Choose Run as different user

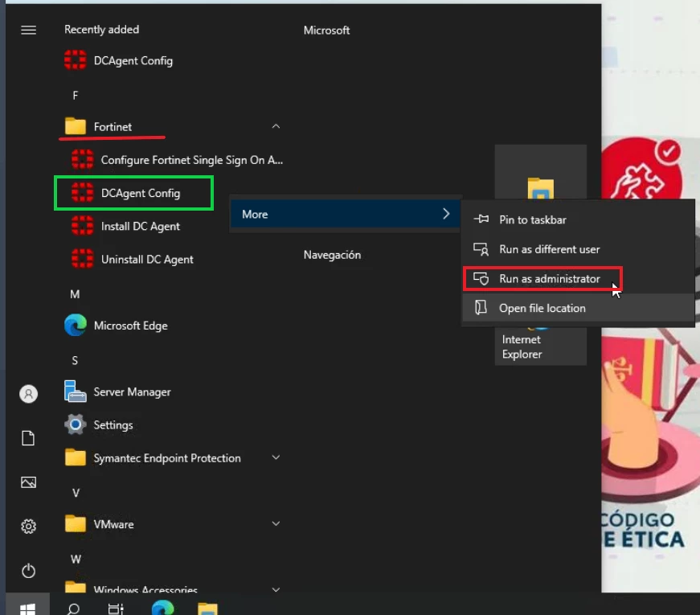(x=578, y=249)
